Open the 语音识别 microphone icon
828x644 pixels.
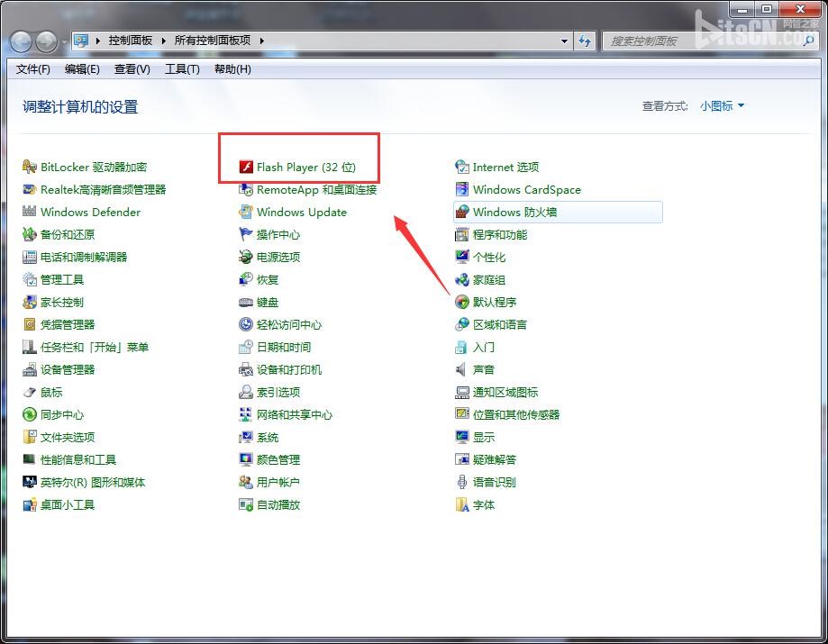tap(462, 482)
